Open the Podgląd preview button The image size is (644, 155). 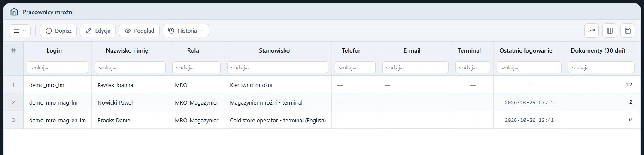139,31
